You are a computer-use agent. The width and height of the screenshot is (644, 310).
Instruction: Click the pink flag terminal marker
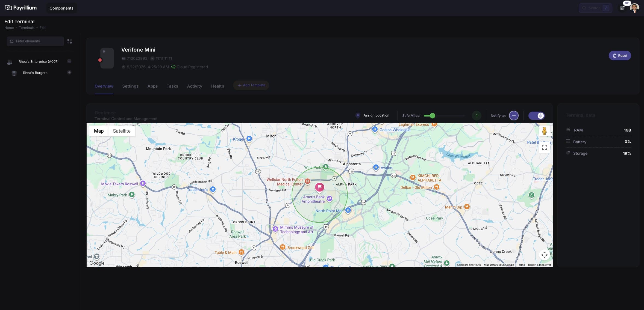[319, 187]
